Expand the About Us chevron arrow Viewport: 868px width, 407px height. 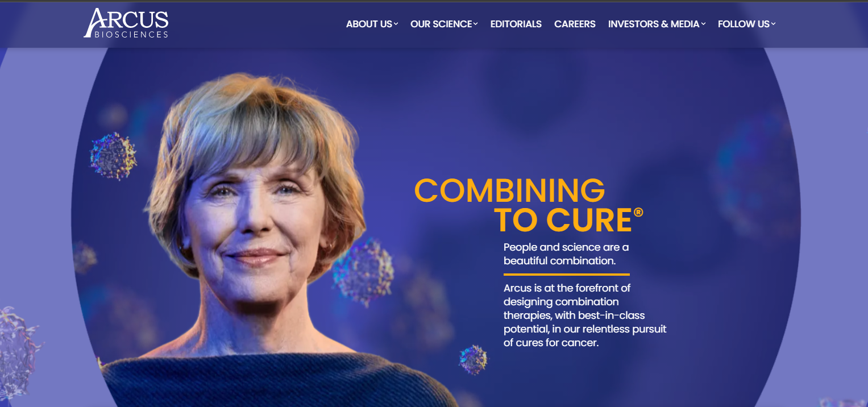pos(396,24)
